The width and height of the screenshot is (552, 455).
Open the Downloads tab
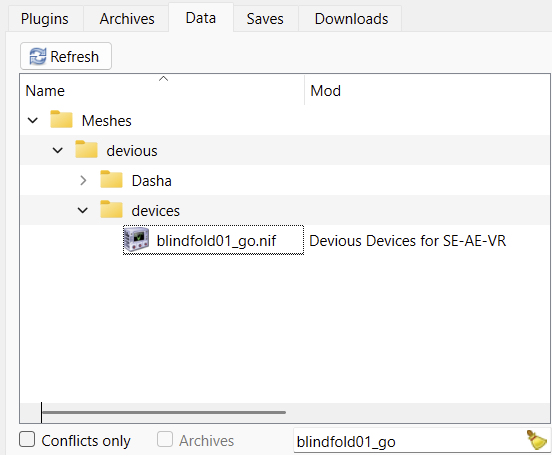(351, 19)
